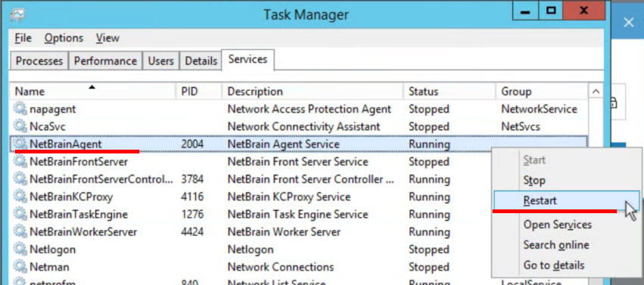Click 'NetBrain Task Engine Service' description

[297, 215]
